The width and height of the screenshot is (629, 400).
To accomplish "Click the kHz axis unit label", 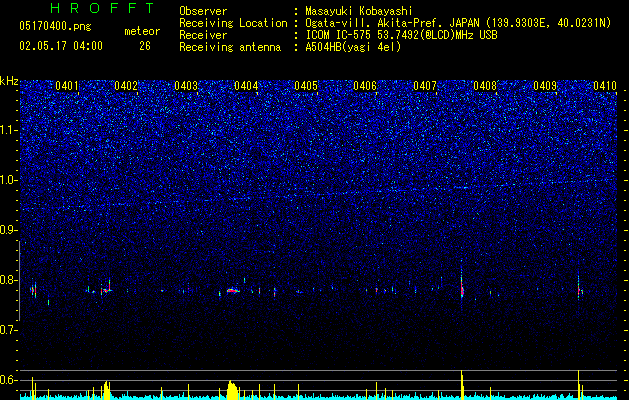I will [9, 81].
